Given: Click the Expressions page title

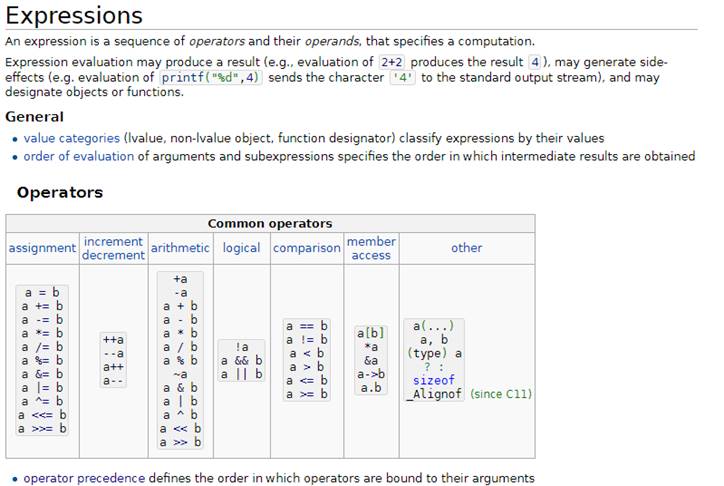Looking at the screenshot, I should [x=74, y=15].
